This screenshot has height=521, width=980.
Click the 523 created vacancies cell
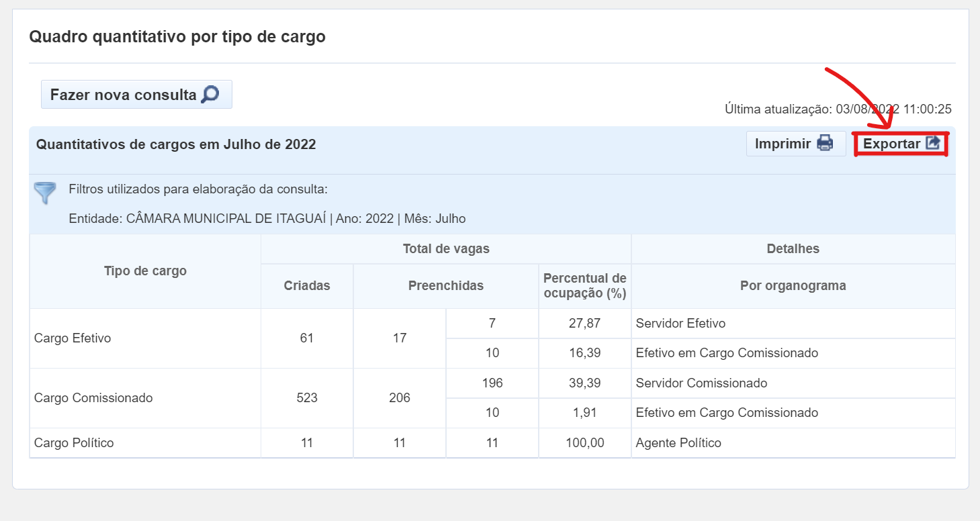coord(307,398)
